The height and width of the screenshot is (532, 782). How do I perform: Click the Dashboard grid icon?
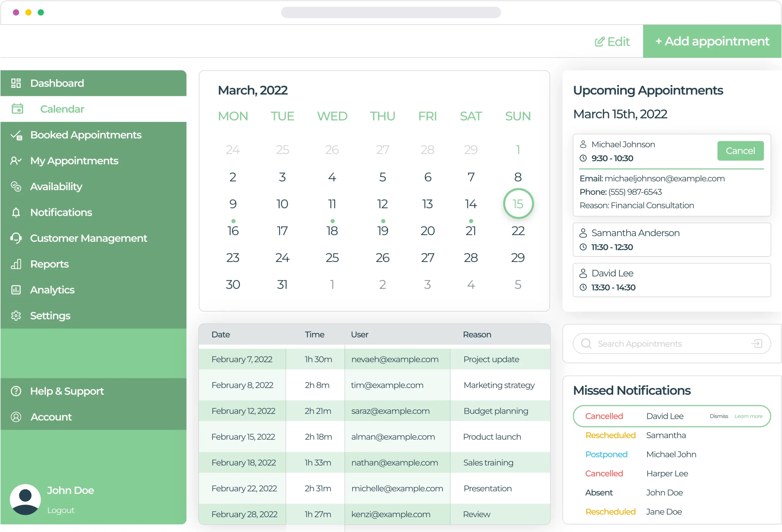point(16,83)
